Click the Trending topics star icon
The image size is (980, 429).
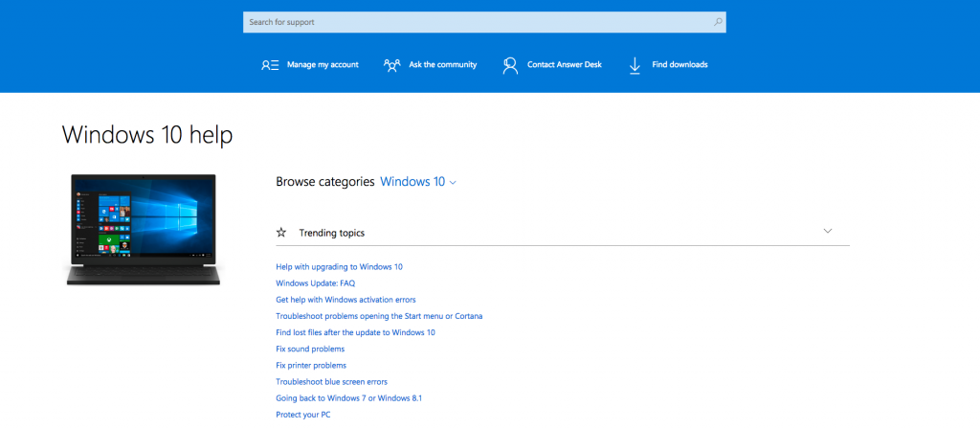pyautogui.click(x=281, y=233)
